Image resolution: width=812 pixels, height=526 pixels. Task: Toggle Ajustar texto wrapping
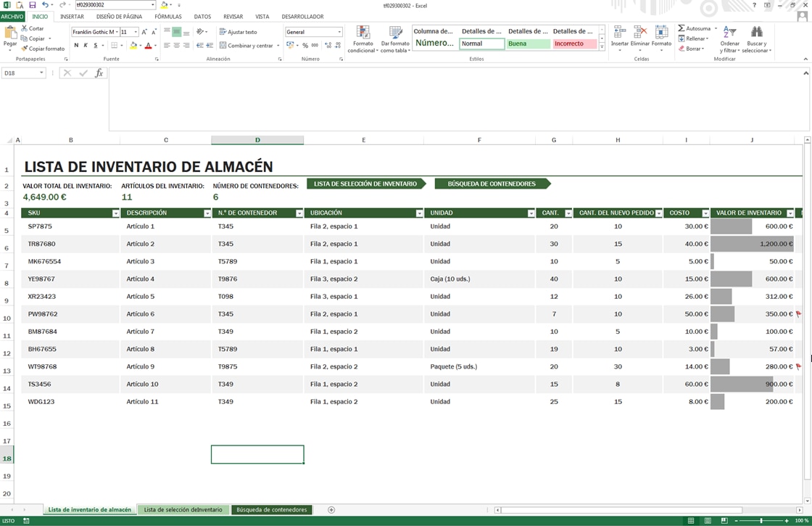[x=239, y=32]
